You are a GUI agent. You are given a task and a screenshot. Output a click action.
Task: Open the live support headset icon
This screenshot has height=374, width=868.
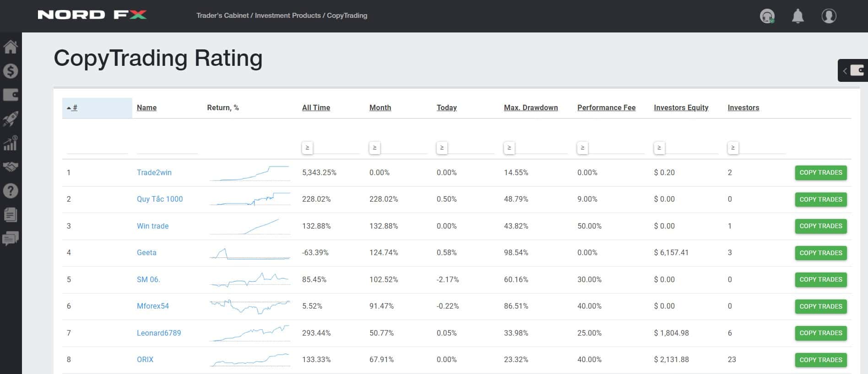(x=767, y=16)
